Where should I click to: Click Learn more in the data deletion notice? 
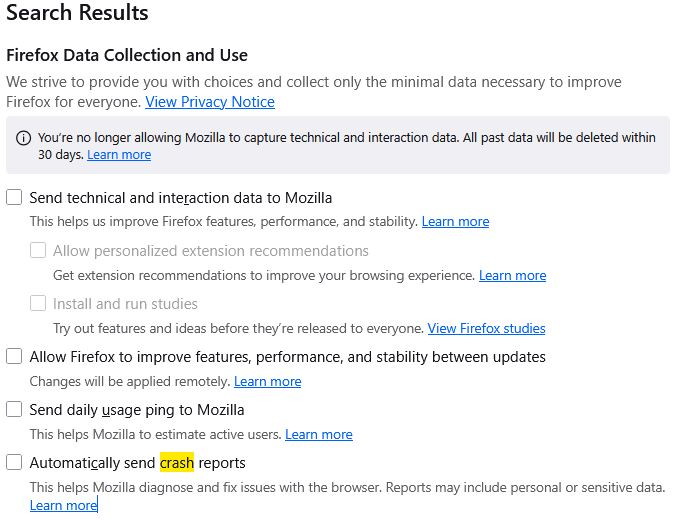119,155
